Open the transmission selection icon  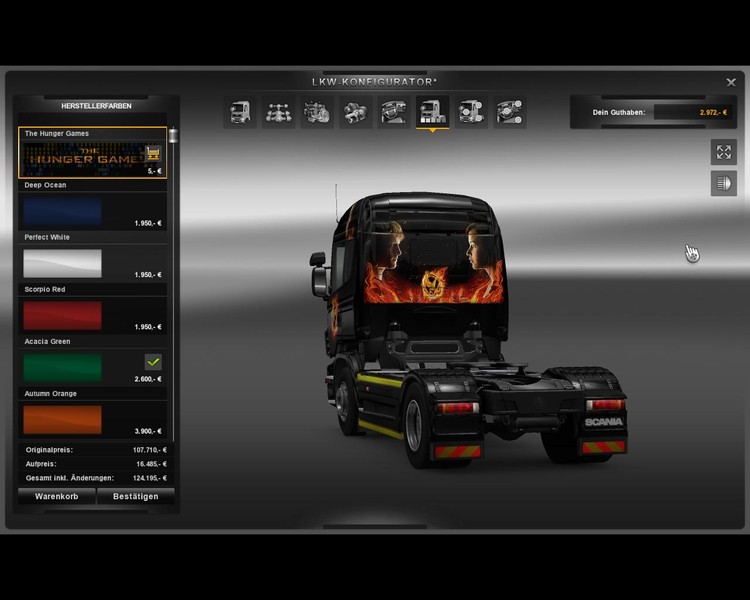click(355, 112)
